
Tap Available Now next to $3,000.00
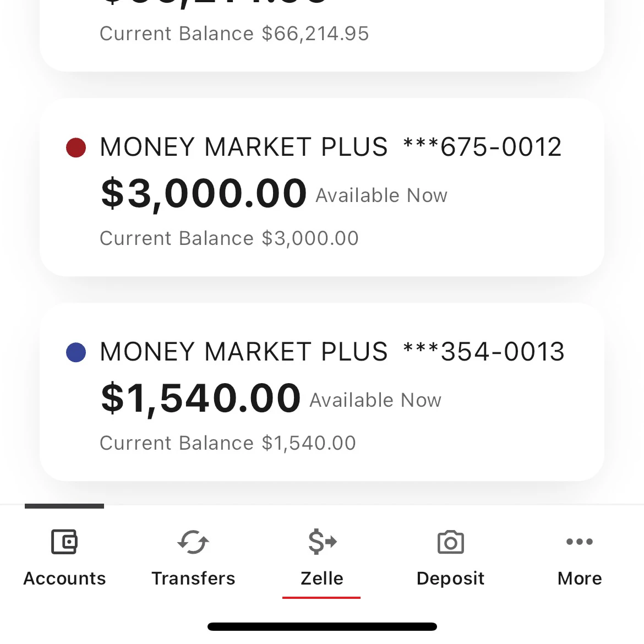coord(381,195)
